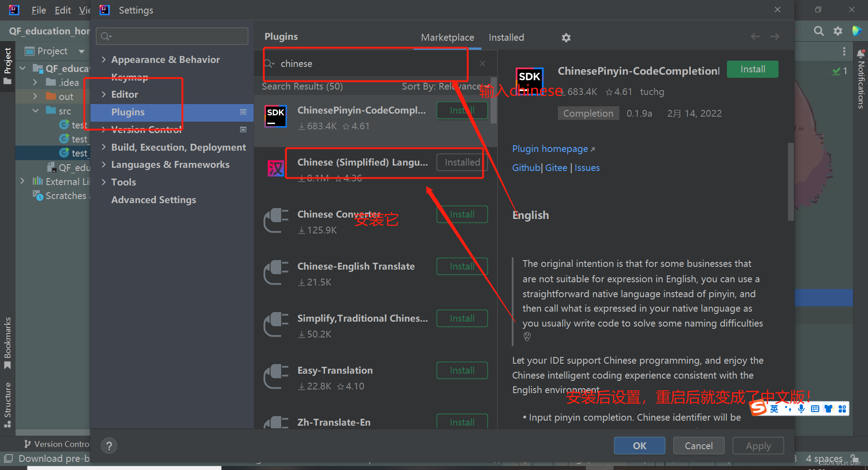Image resolution: width=868 pixels, height=470 pixels.
Task: Open the Edit menu
Action: pos(62,10)
